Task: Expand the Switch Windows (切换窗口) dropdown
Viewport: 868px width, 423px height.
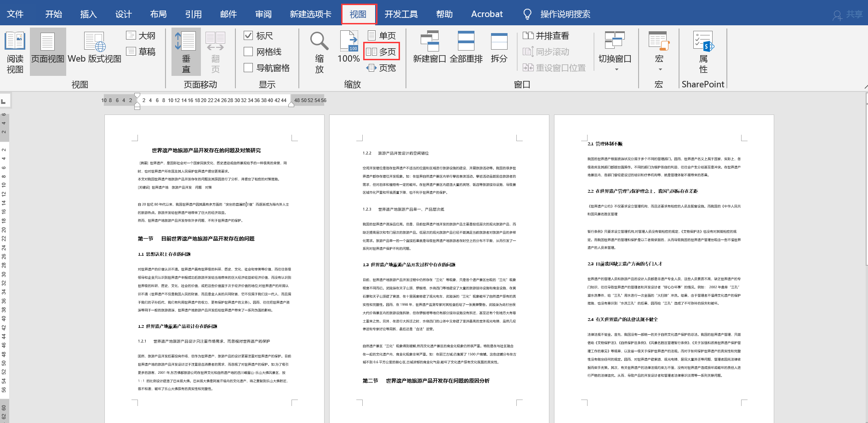Action: (x=616, y=69)
